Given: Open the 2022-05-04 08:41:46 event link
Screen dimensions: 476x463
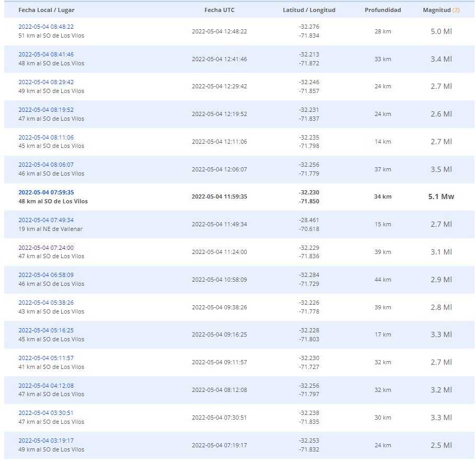Looking at the screenshot, I should point(46,54).
